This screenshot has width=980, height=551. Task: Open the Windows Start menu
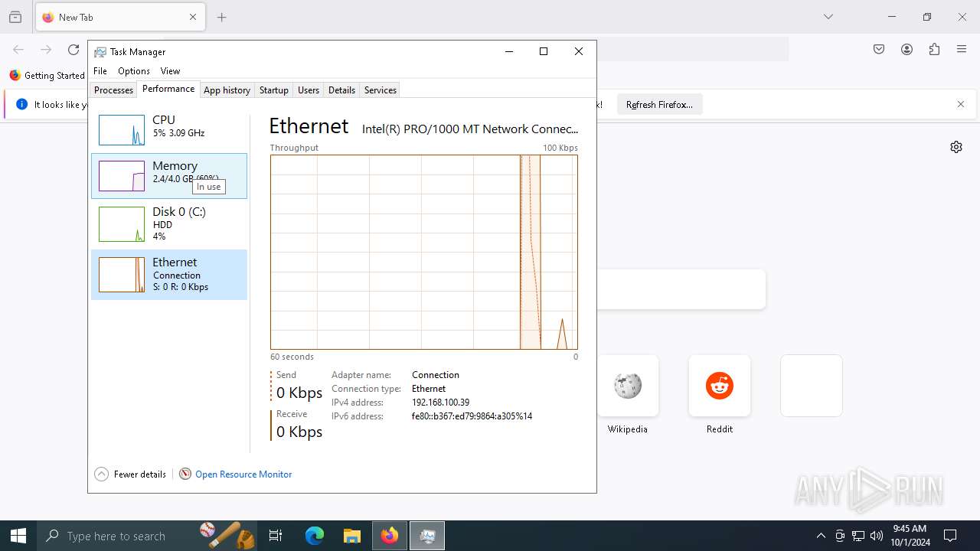(x=18, y=536)
